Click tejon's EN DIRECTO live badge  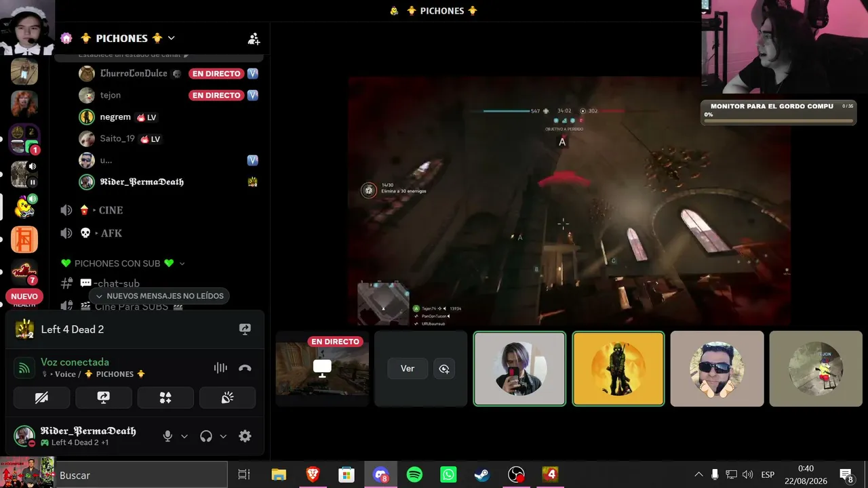pos(216,96)
